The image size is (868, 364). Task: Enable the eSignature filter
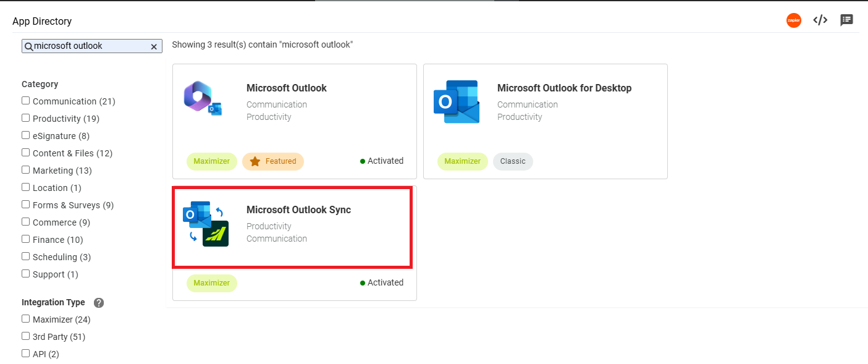pos(25,135)
